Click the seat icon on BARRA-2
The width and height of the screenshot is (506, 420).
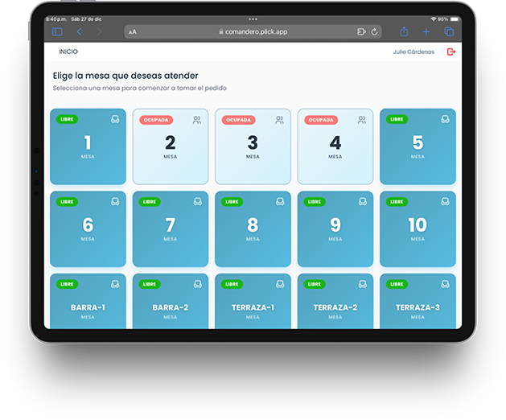198,284
